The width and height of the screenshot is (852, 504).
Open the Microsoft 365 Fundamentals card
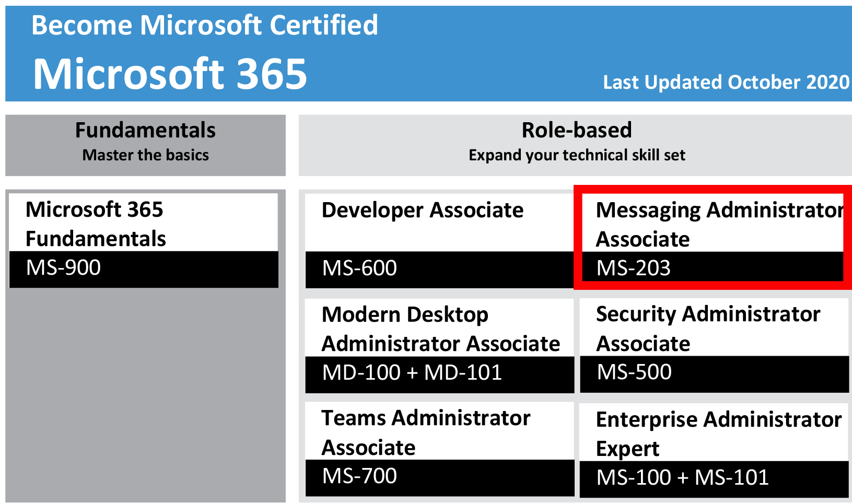[144, 241]
